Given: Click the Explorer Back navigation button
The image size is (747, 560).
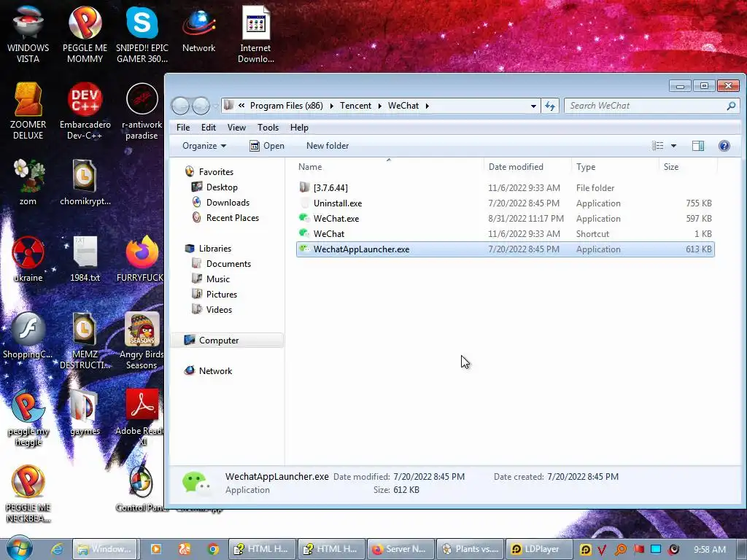Looking at the screenshot, I should 181,106.
